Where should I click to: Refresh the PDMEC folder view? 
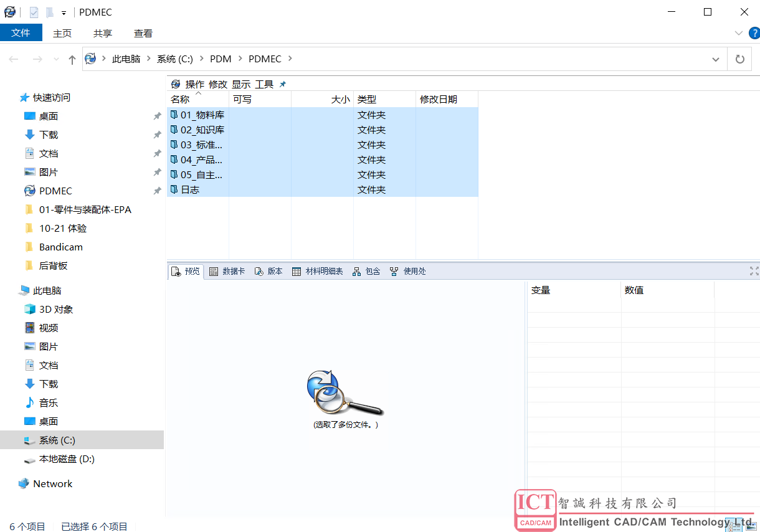click(x=740, y=59)
